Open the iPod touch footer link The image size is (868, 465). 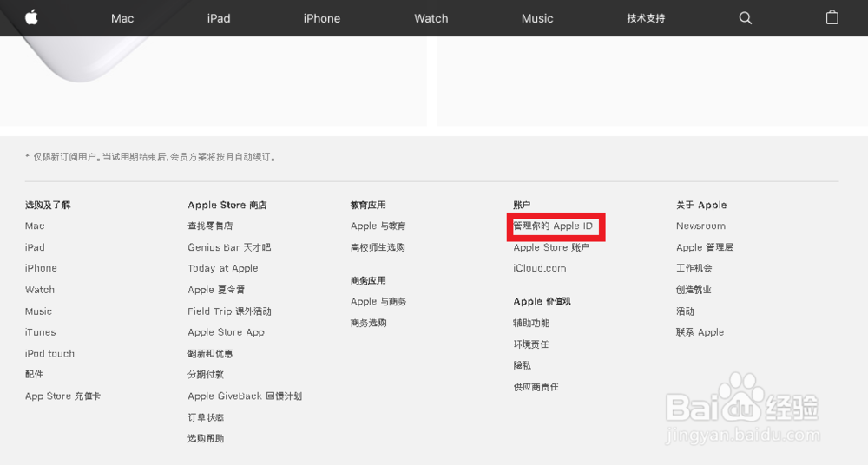[x=49, y=354]
